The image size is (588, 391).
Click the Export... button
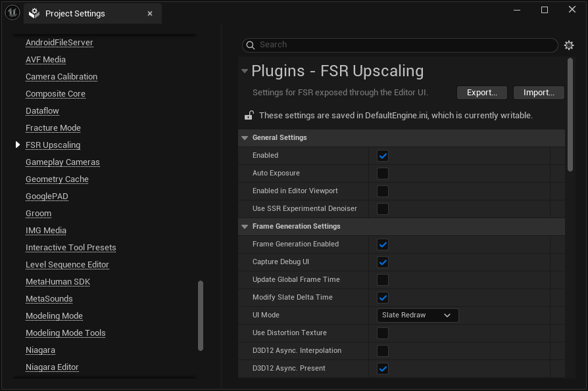481,93
